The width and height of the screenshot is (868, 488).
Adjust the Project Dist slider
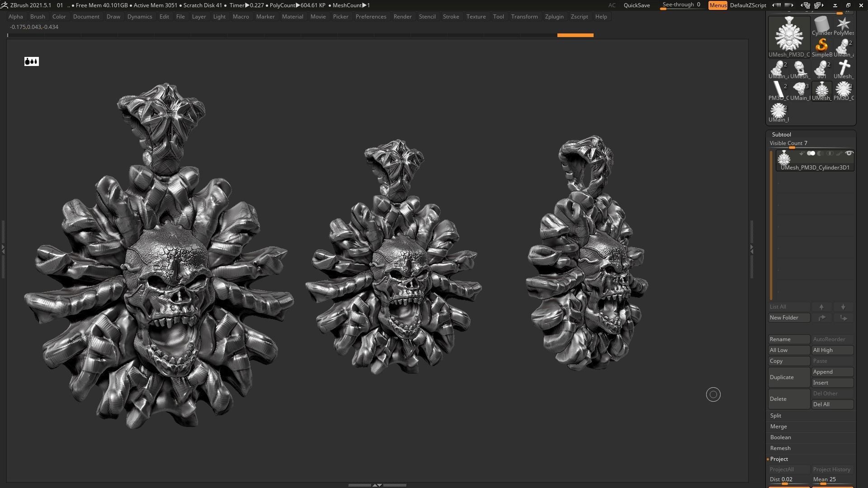coord(789,480)
